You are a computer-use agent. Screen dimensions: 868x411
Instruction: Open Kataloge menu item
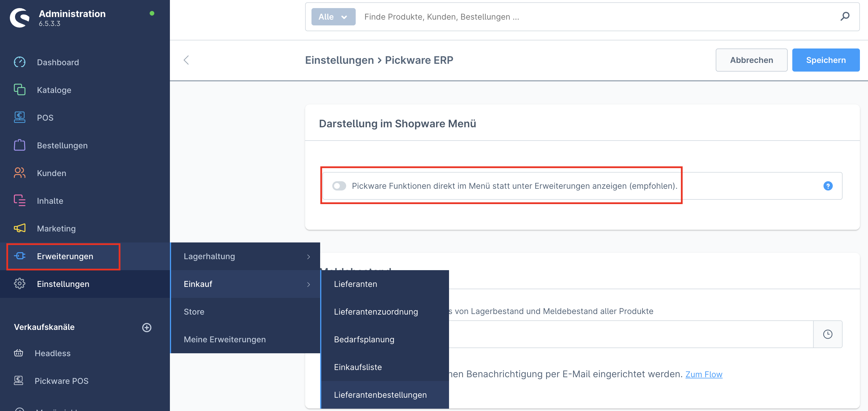[x=54, y=90]
